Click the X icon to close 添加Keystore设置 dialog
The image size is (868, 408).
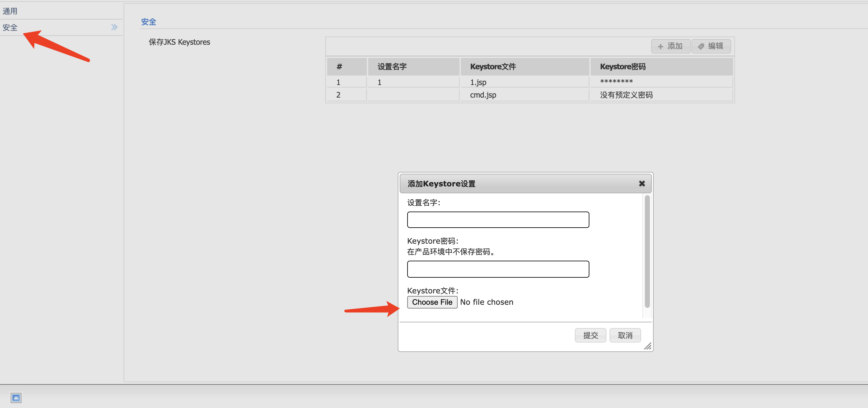coord(642,184)
